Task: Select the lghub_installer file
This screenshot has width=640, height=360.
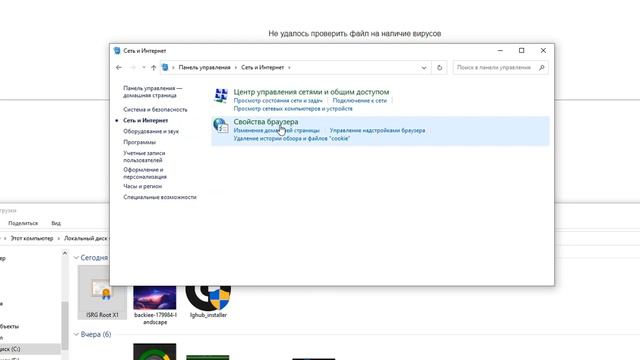Action: (208, 302)
